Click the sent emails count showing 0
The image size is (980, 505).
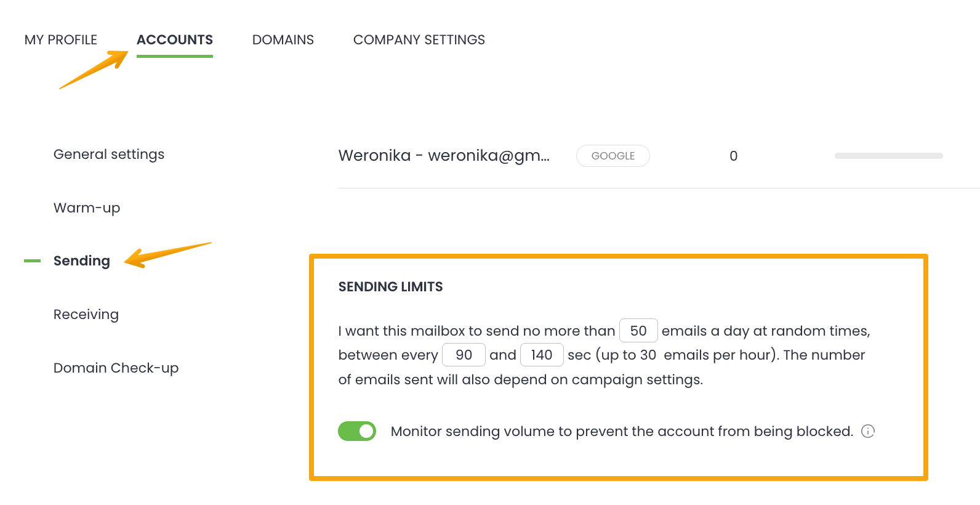(x=733, y=156)
